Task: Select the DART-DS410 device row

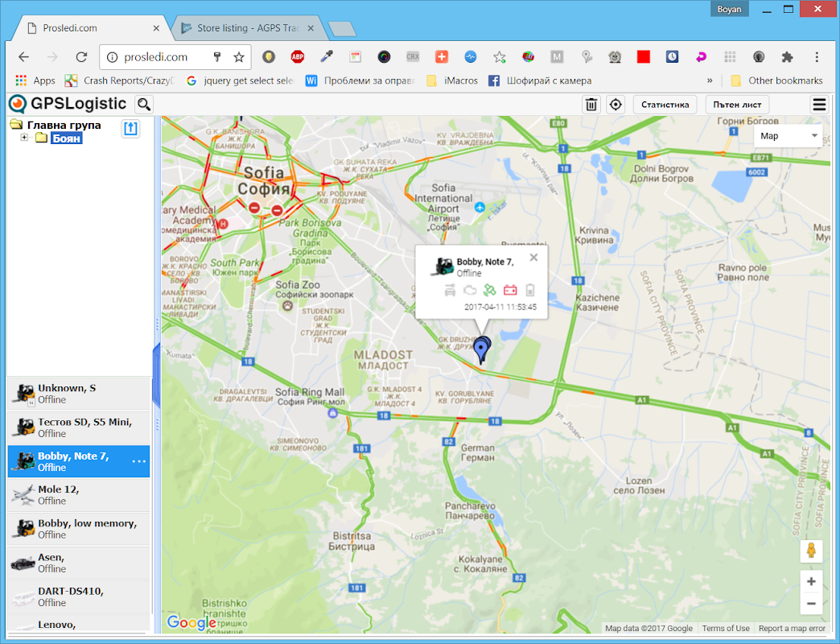Action: [79, 597]
